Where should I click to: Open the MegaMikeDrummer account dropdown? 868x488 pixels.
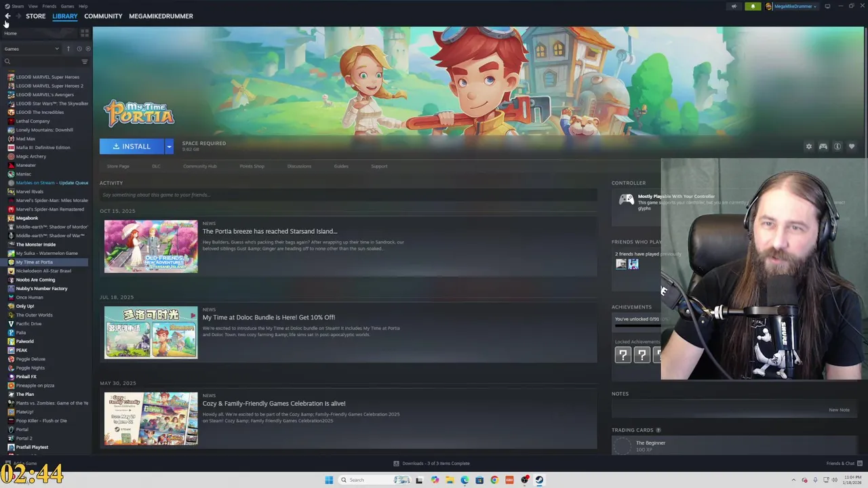click(x=791, y=6)
